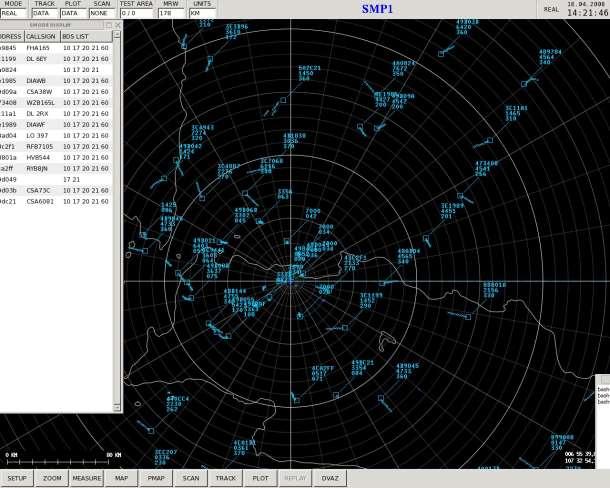Select the track symbol below label 489045
Image resolution: width=610 pixels, height=488 pixels.
pyautogui.click(x=381, y=398)
